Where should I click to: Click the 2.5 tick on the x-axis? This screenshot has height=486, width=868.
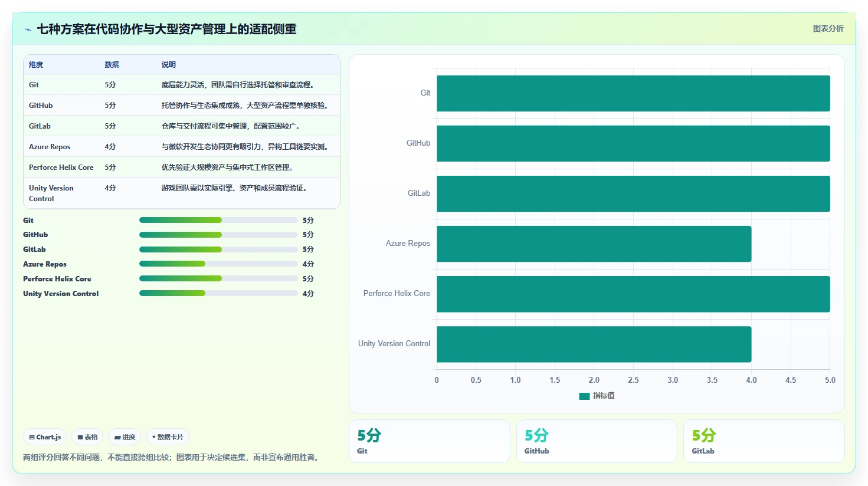pos(633,380)
